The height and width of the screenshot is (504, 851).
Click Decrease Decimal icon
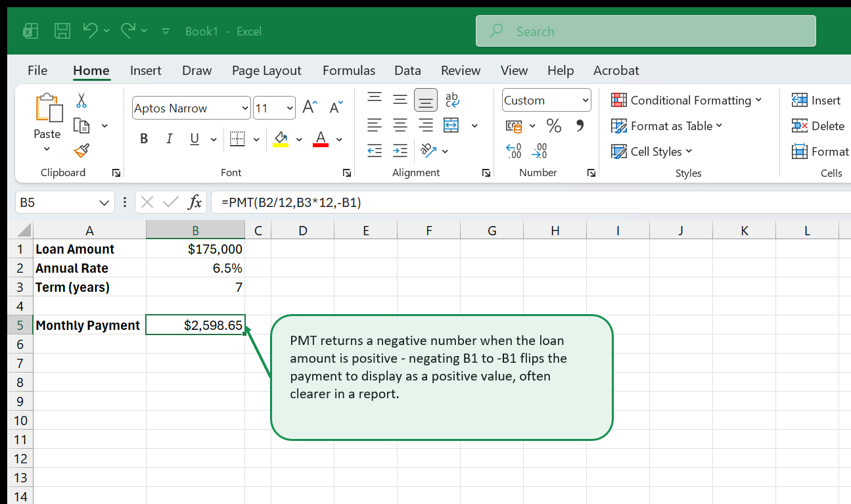click(x=540, y=151)
